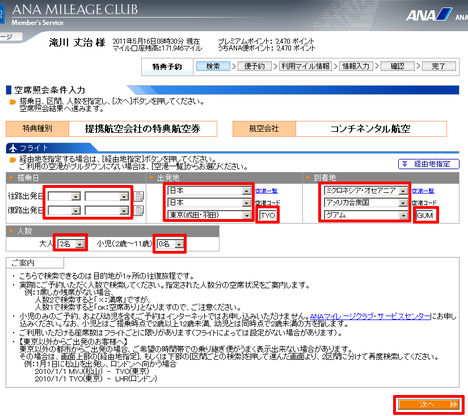Click example line TYO(東京) - LHR(ロンドン)
The height and width of the screenshot is (416, 468).
tap(96, 379)
